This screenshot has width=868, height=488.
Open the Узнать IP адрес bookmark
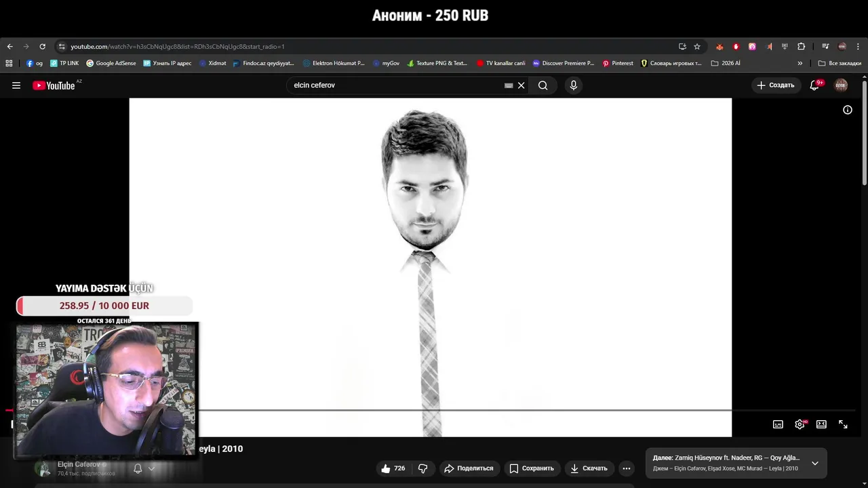167,63
